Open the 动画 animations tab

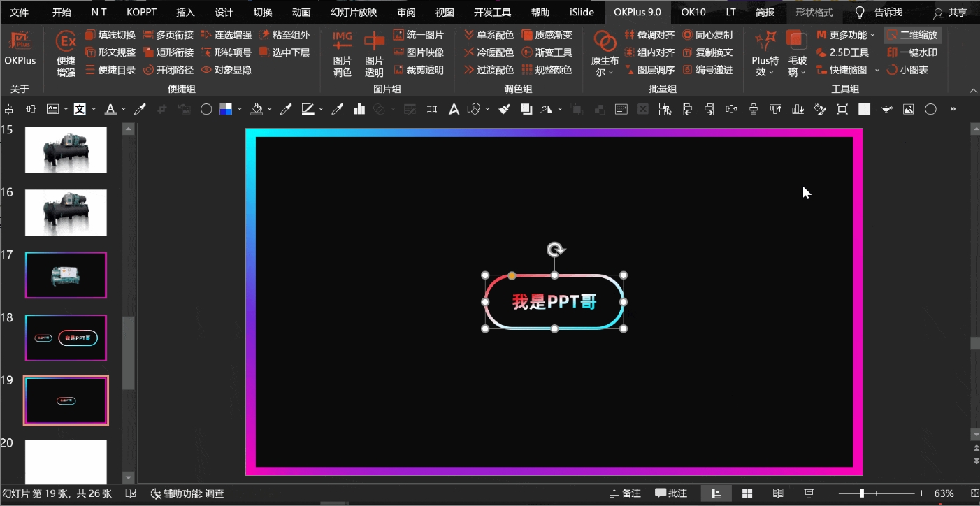coord(301,13)
